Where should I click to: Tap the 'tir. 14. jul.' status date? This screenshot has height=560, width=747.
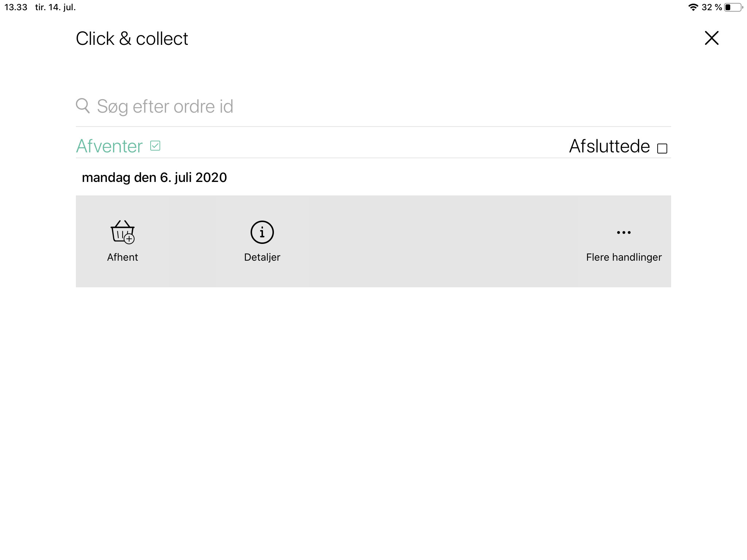[x=55, y=7]
